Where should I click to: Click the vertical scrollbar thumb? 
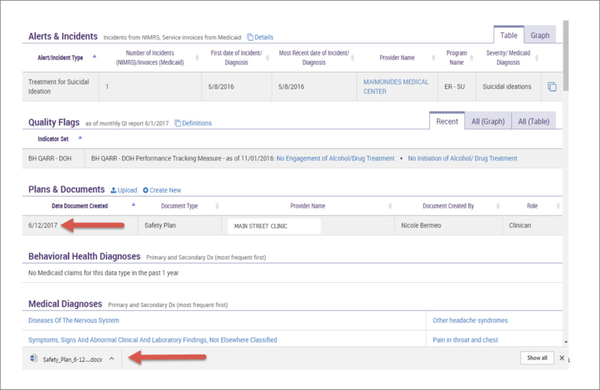(x=566, y=55)
